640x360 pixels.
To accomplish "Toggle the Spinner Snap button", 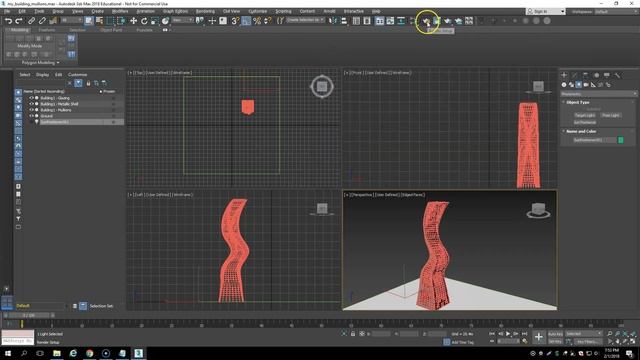I will point(267,21).
